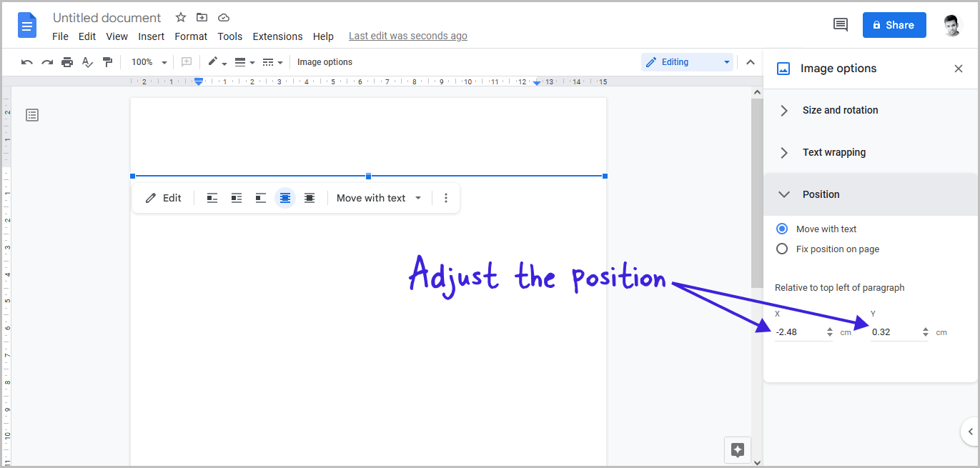Click the Edit image button

[x=164, y=198]
